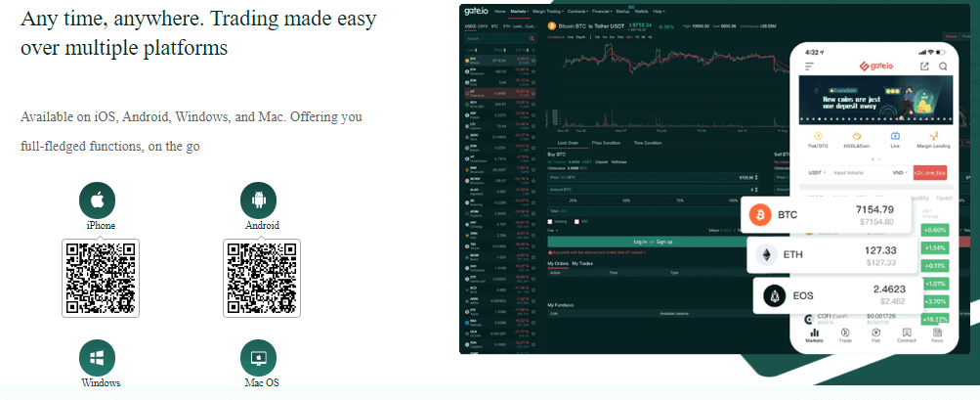
Task: Toggle the IOC checkbox
Action: click(x=576, y=222)
